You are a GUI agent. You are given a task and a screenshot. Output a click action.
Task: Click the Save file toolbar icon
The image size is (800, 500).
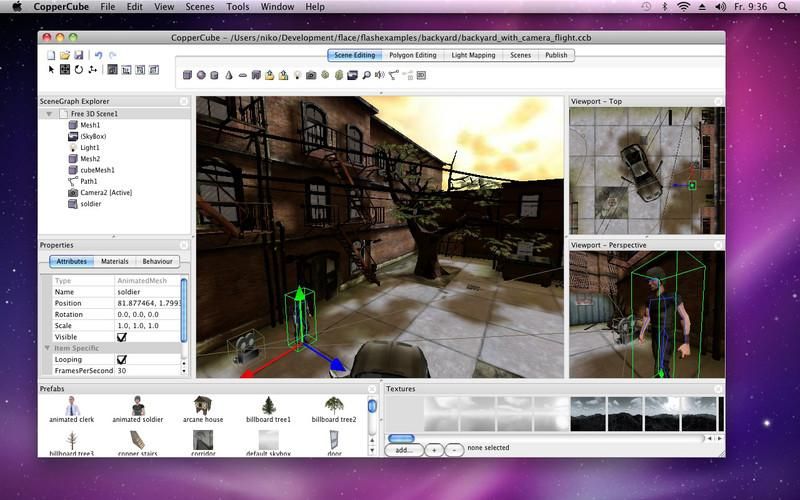[x=78, y=55]
